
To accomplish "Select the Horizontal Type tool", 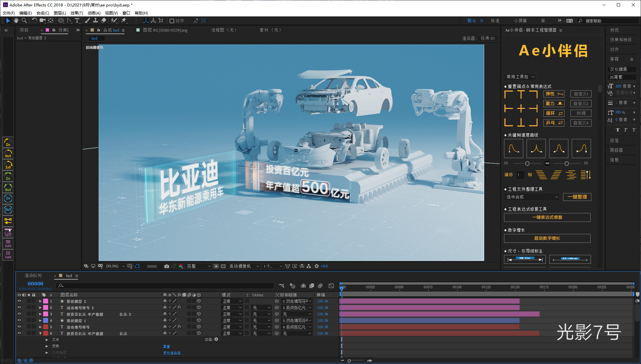I will pos(77,21).
